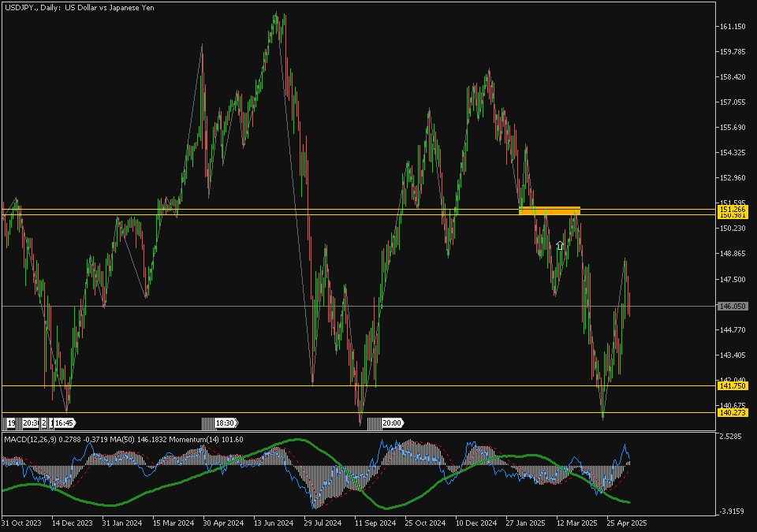Click the 2.5285 value on indicator scale
757x532 pixels.
point(731,436)
